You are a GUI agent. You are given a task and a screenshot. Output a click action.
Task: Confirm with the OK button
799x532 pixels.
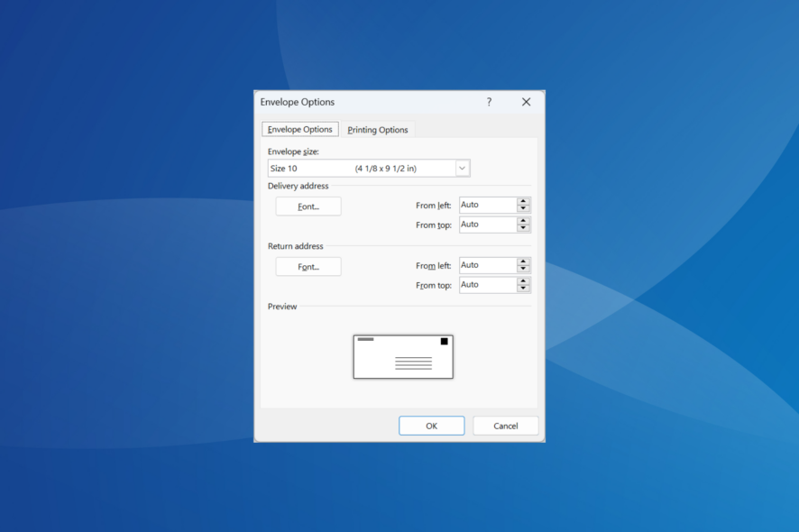pos(432,426)
